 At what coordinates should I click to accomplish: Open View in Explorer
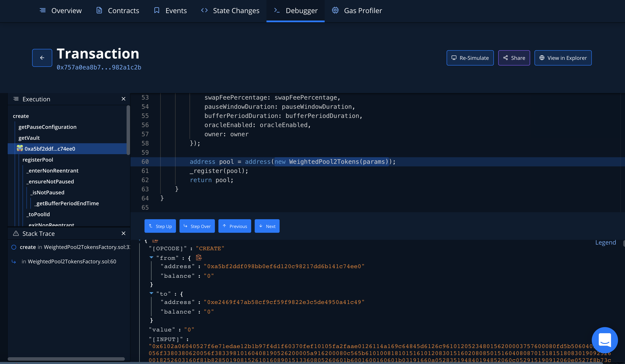click(563, 58)
